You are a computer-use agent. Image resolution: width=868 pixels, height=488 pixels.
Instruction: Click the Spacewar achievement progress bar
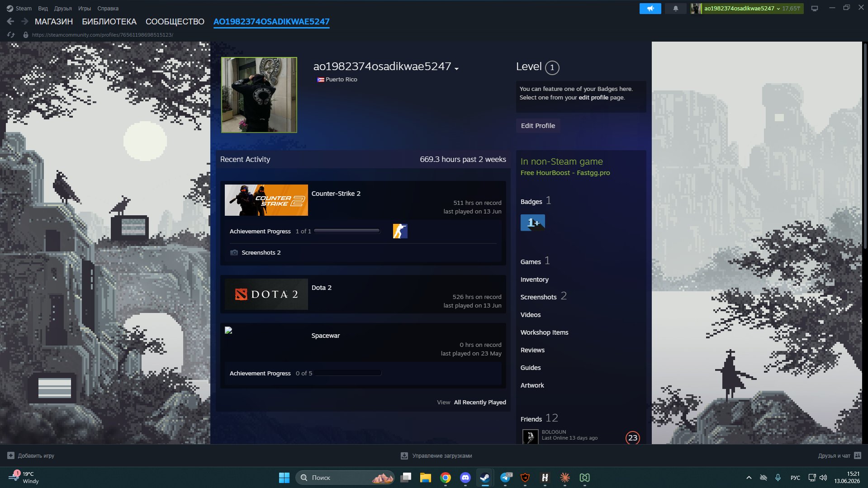(x=348, y=373)
